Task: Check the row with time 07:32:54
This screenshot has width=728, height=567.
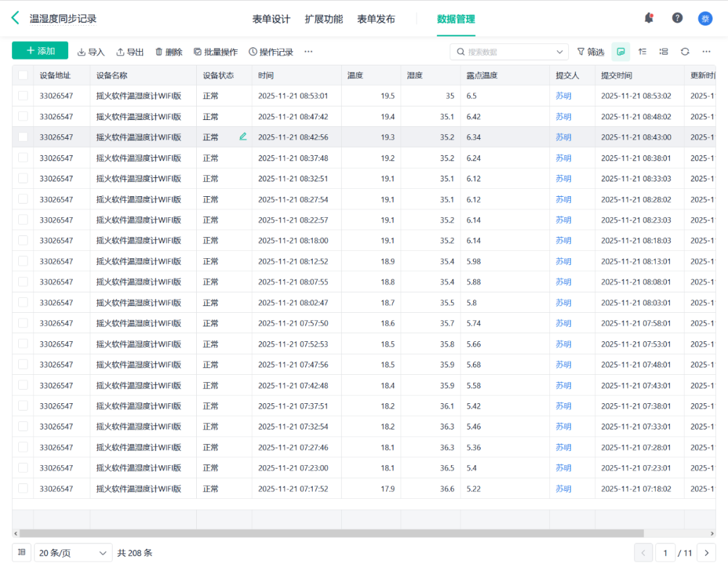Action: (23, 426)
